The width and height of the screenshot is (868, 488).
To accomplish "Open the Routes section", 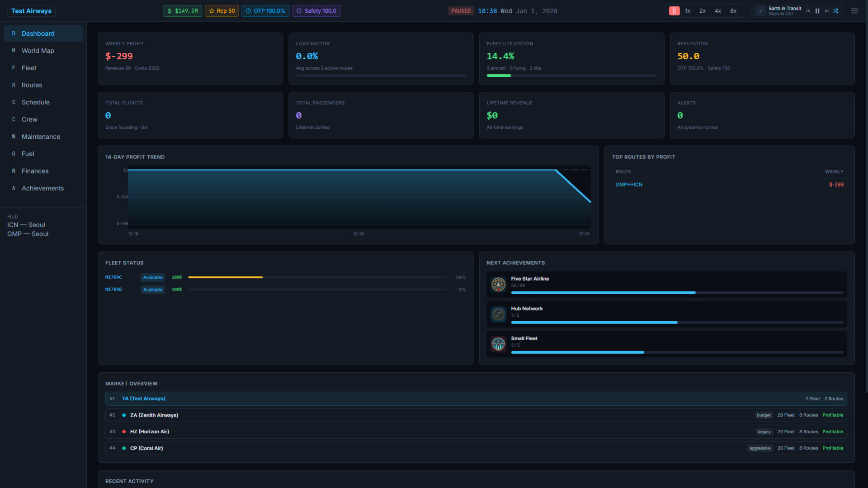I will pos(43,85).
